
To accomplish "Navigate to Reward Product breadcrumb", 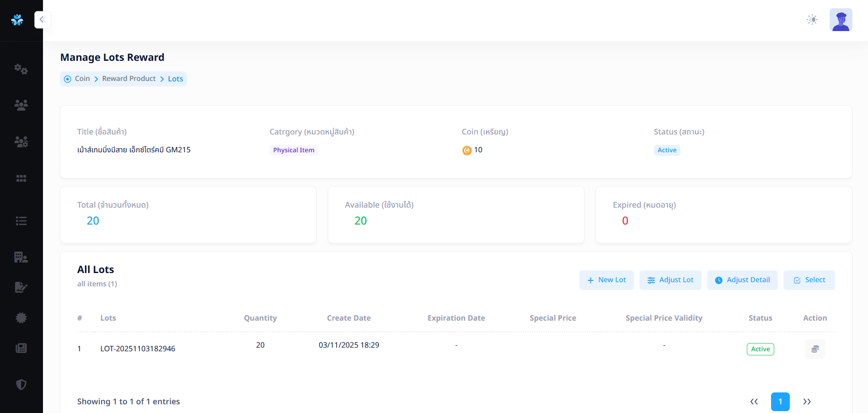I will pos(129,79).
